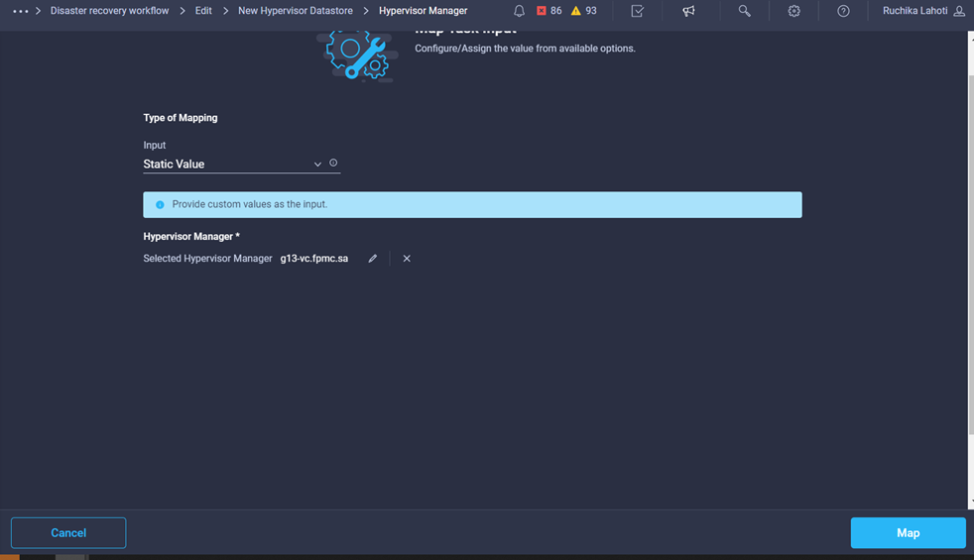The width and height of the screenshot is (974, 560).
Task: Go to Disaster recovery workflow breadcrumb
Action: coord(109,11)
